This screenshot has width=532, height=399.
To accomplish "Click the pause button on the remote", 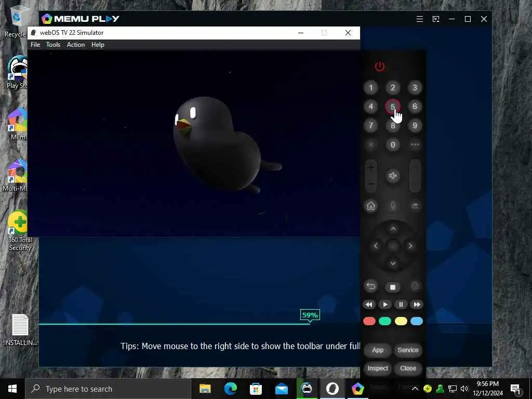I will coord(401,304).
